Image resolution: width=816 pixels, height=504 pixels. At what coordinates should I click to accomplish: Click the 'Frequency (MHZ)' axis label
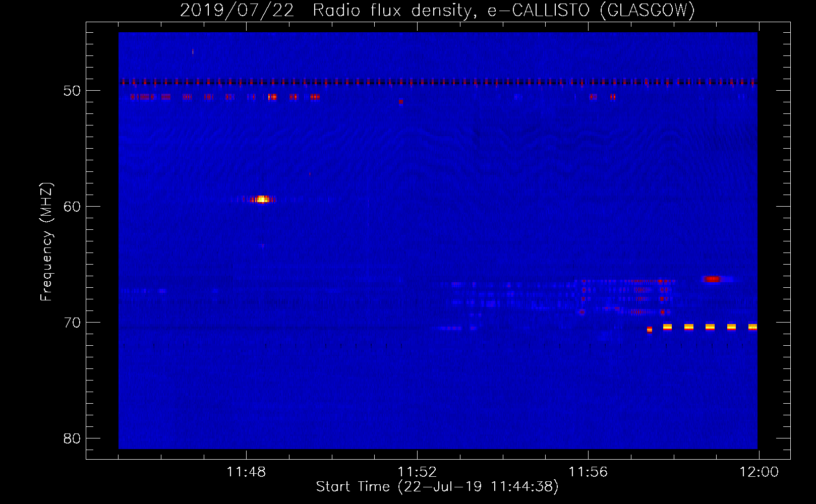(x=46, y=242)
